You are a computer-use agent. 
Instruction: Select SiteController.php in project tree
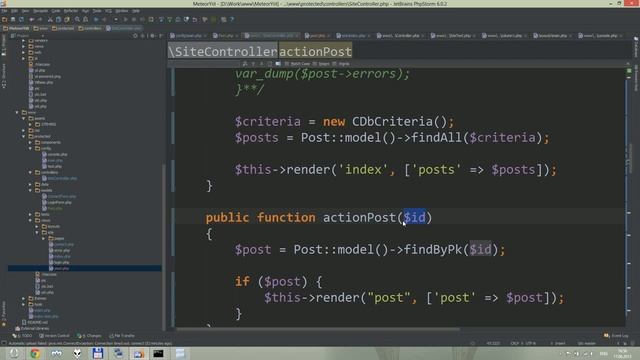(60, 178)
